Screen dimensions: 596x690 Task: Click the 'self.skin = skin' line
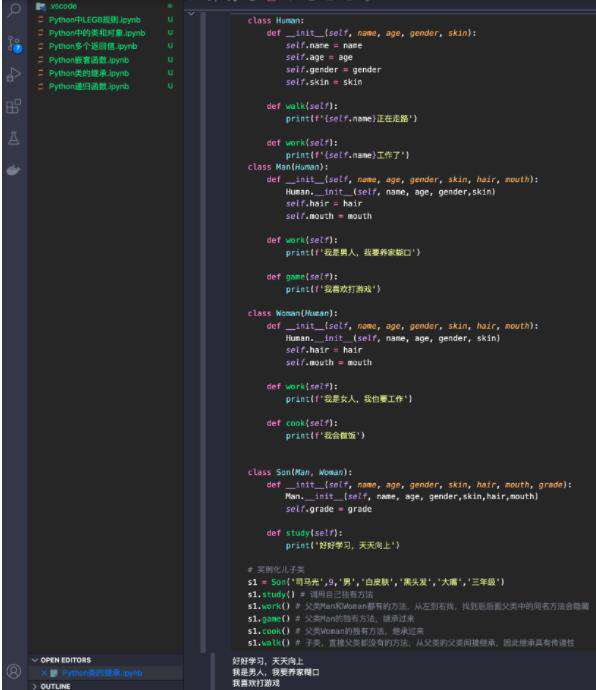coord(324,82)
